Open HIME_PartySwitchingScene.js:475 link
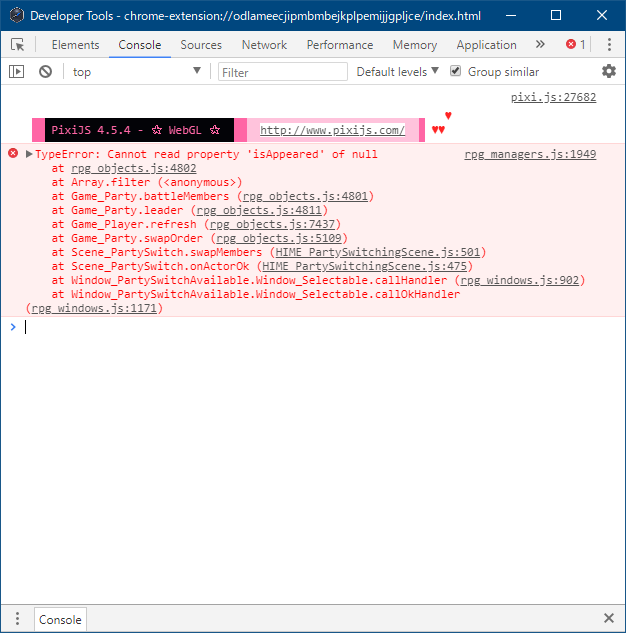The image size is (626, 633). tap(364, 266)
